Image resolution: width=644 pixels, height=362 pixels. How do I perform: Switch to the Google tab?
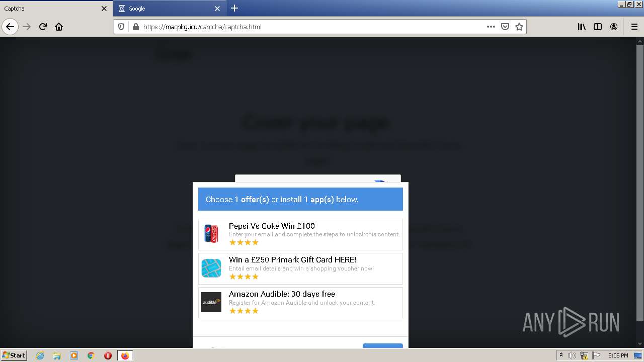(x=170, y=9)
